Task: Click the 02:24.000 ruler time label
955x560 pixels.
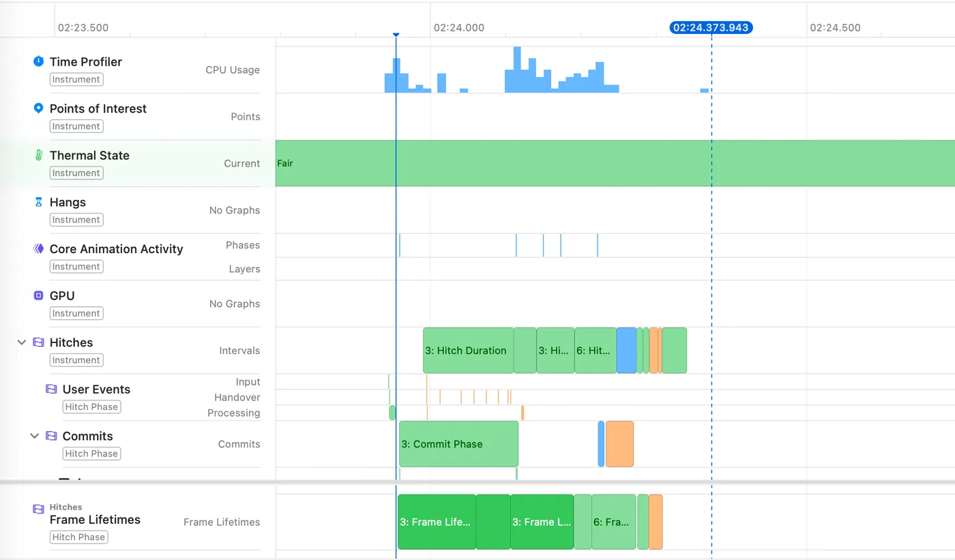Action: click(x=459, y=28)
